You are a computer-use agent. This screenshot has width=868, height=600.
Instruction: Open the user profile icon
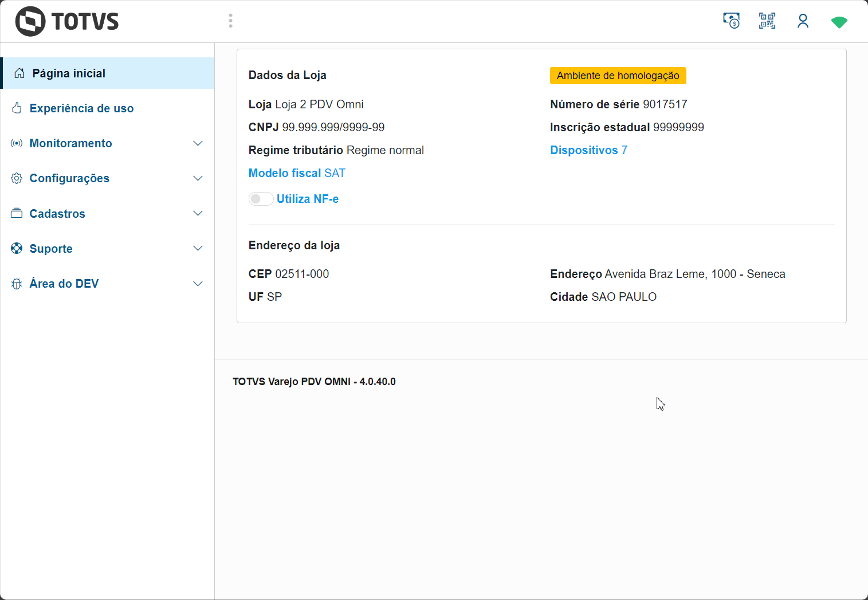[803, 21]
